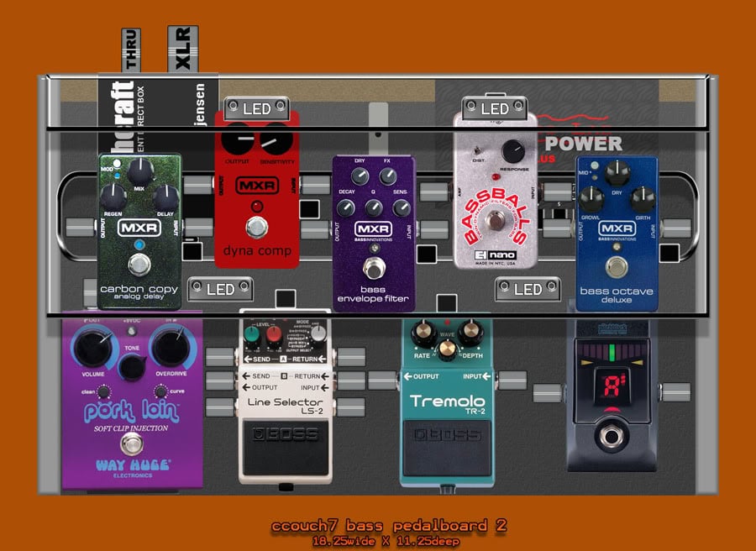Click the 'dyna comp' pedal label
The width and height of the screenshot is (756, 551).
pyautogui.click(x=257, y=250)
